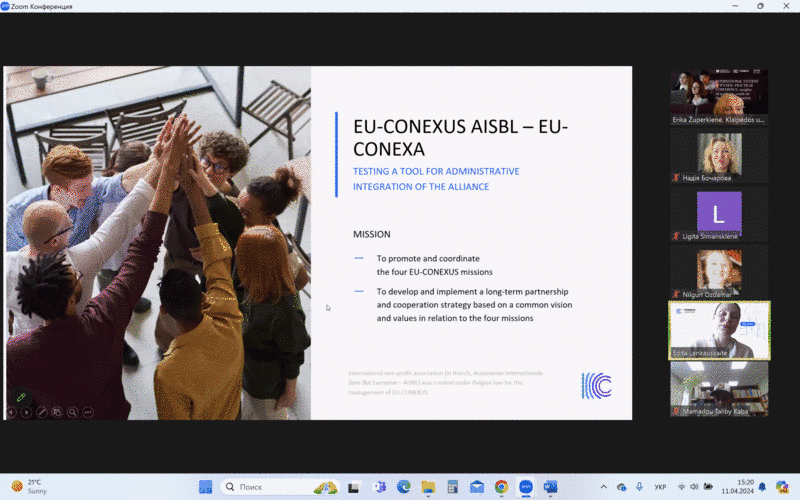800x500 pixels.
Task: Select Надія Бочарова's video thumbnail
Action: coord(719,155)
